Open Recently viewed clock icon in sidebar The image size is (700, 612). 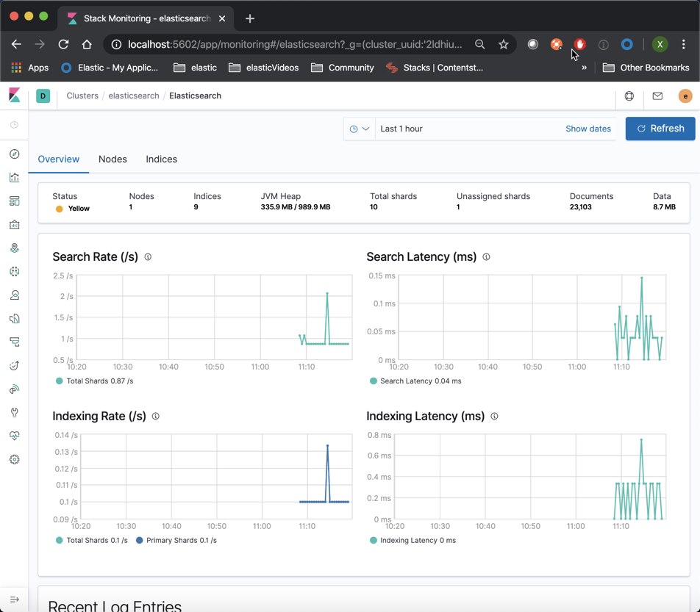click(x=14, y=125)
